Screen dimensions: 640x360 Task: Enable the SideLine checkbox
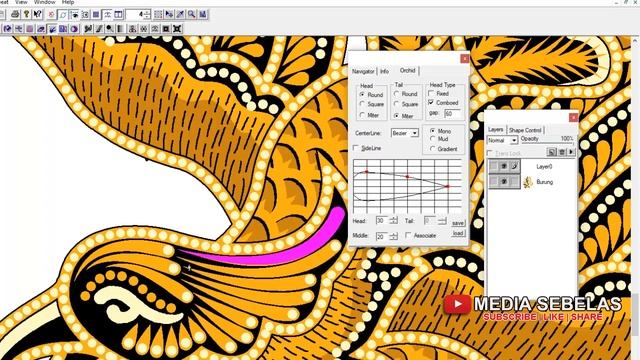(x=356, y=148)
